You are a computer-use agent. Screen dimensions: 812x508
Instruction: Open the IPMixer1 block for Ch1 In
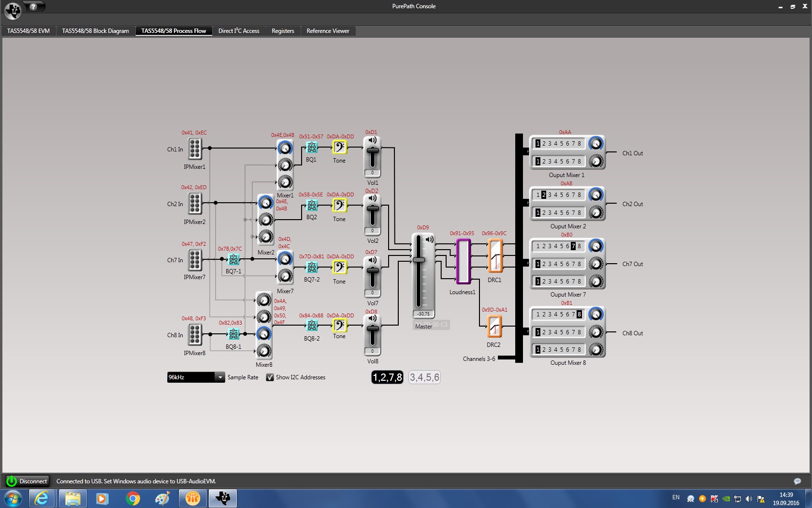pos(195,149)
